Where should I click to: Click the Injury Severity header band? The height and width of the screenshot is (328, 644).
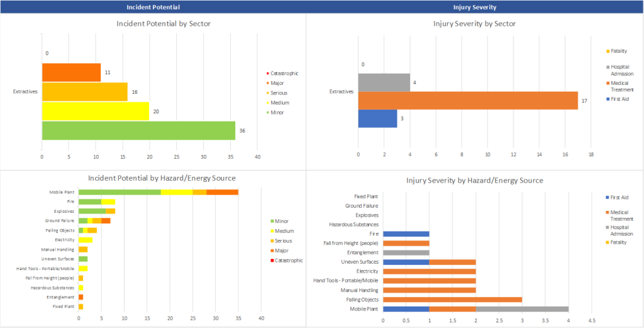point(475,7)
